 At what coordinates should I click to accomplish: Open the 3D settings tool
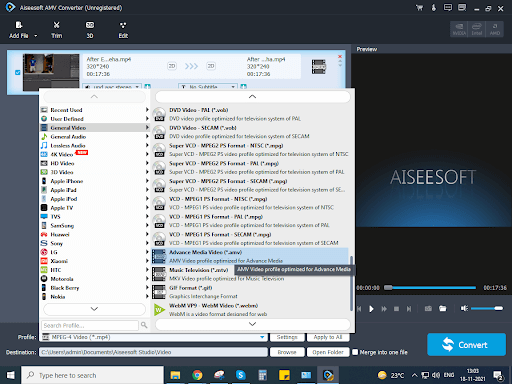click(90, 30)
